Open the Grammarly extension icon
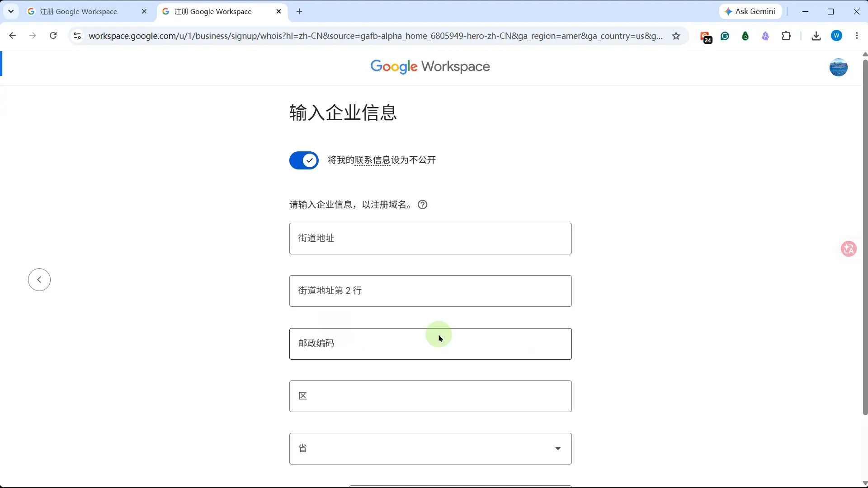The width and height of the screenshot is (868, 488). [x=725, y=36]
